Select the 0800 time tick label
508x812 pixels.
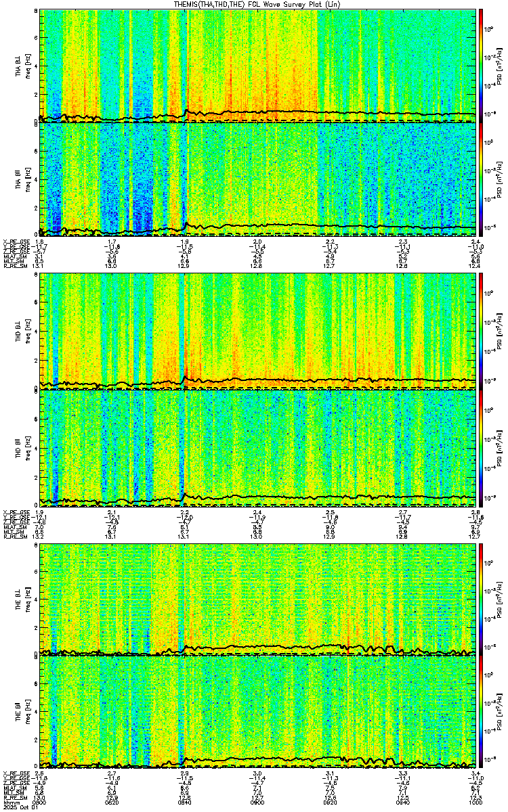(40, 803)
